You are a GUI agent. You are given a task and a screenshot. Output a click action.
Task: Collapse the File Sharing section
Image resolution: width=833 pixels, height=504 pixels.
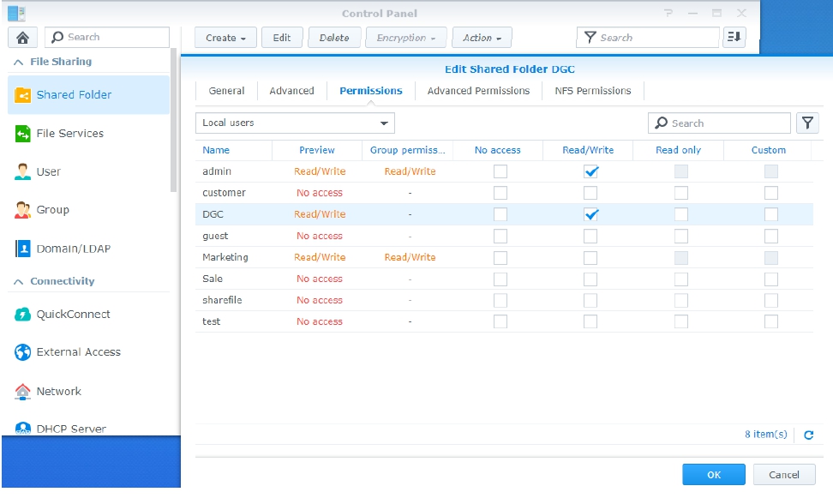tap(18, 62)
